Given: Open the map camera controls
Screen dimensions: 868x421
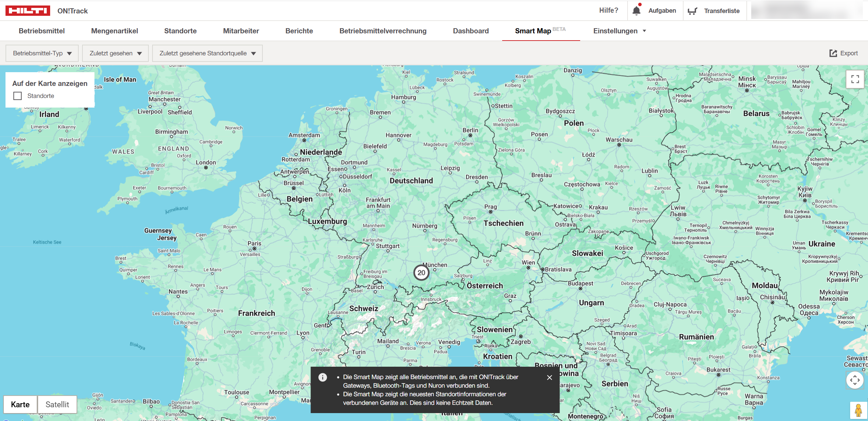Looking at the screenshot, I should tap(855, 380).
